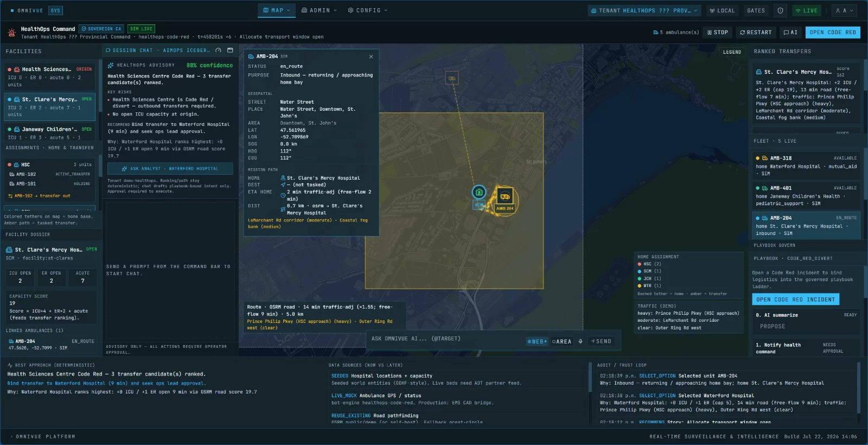Image resolution: width=868 pixels, height=445 pixels.
Task: Click the SELECT_OPTION audit entry for AMB-204
Action: [x=727, y=379]
